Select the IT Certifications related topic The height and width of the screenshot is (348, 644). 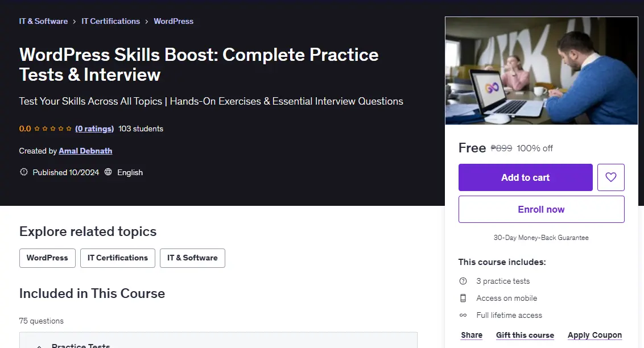pos(117,258)
